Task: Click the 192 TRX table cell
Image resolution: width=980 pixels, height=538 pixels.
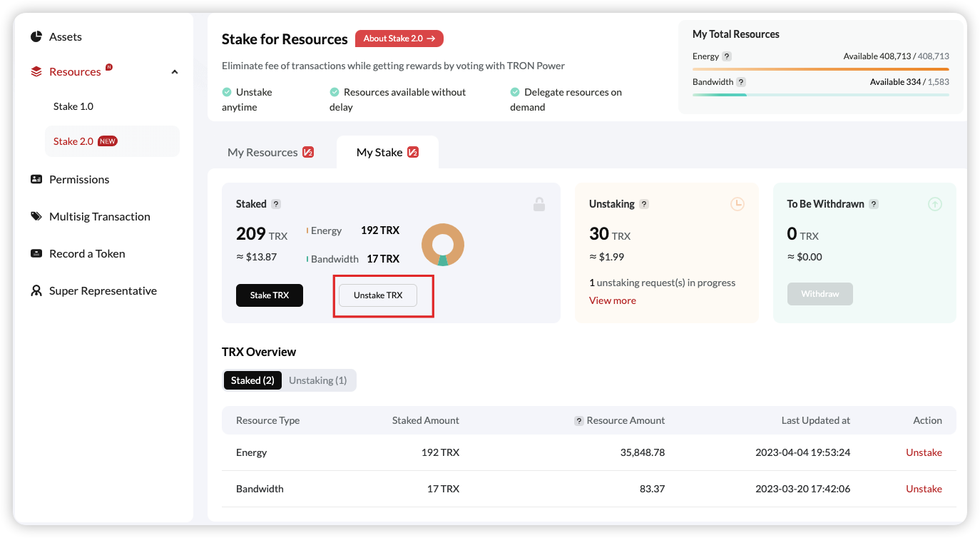Action: coord(440,452)
